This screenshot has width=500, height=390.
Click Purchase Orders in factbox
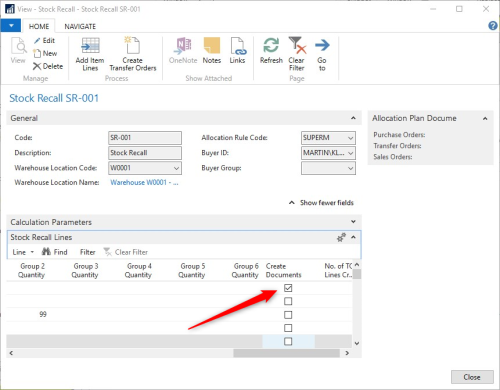click(x=399, y=135)
